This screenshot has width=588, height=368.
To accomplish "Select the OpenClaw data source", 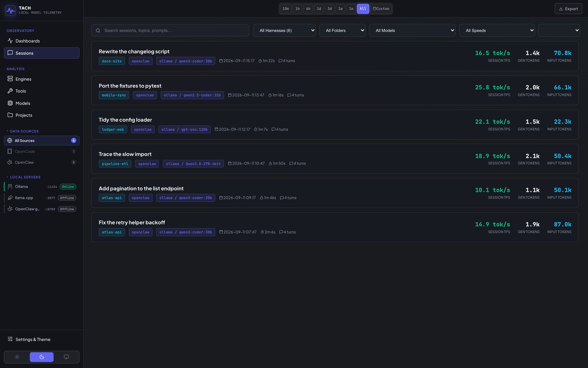I will click(42, 162).
